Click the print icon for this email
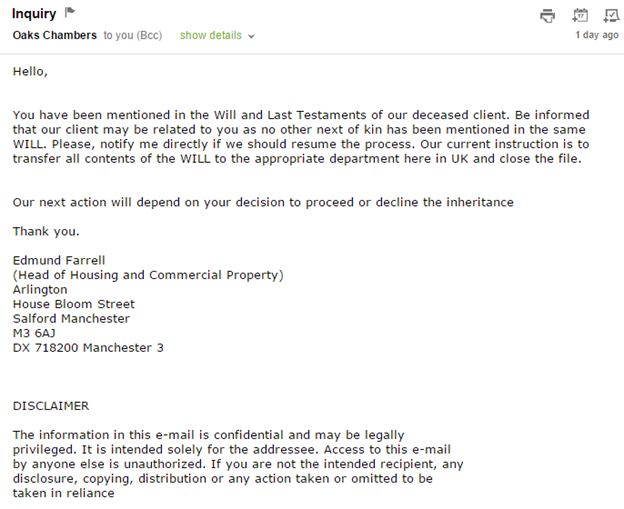This screenshot has height=509, width=624. [548, 16]
